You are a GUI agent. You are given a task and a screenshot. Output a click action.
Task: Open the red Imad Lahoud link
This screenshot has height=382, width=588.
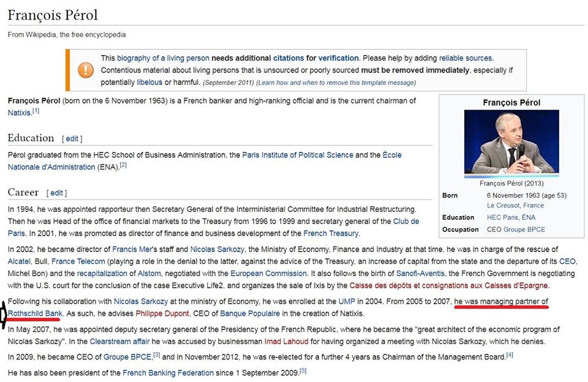coord(286,342)
